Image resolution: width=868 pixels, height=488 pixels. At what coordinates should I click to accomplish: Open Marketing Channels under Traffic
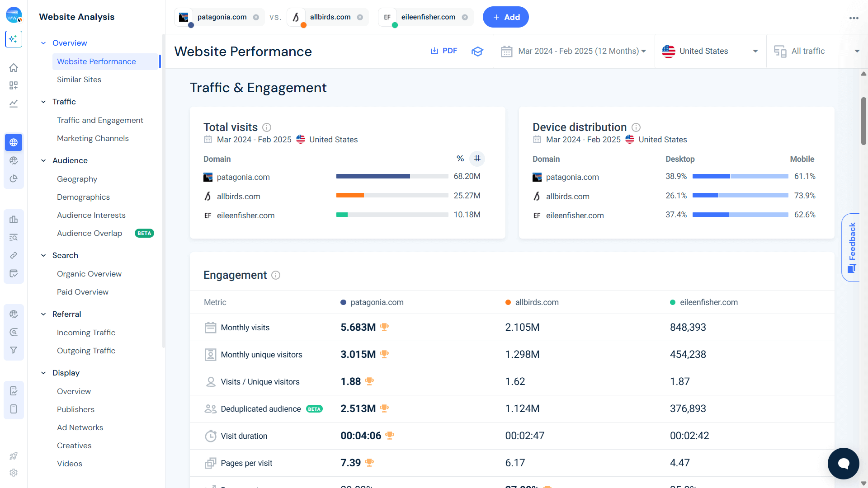pyautogui.click(x=93, y=138)
